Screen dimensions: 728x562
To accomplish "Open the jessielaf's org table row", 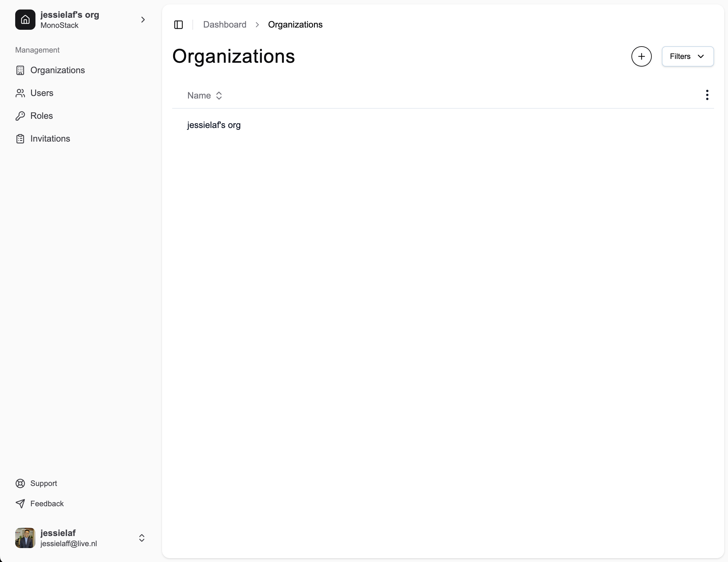I will (214, 125).
